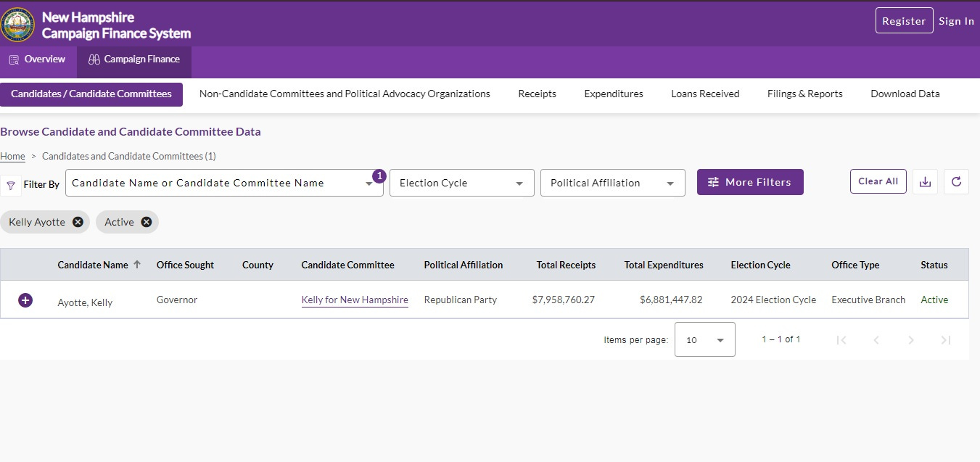Open the Items per page dropdown
Screen dimensions: 980x462
[705, 339]
